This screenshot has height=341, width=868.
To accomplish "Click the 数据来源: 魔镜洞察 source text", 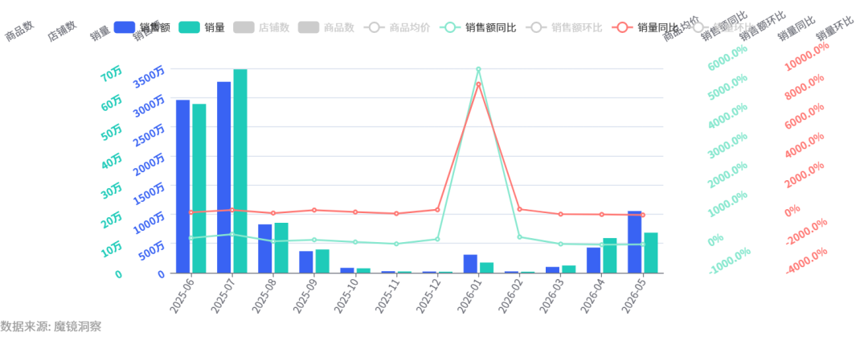I will (51, 326).
